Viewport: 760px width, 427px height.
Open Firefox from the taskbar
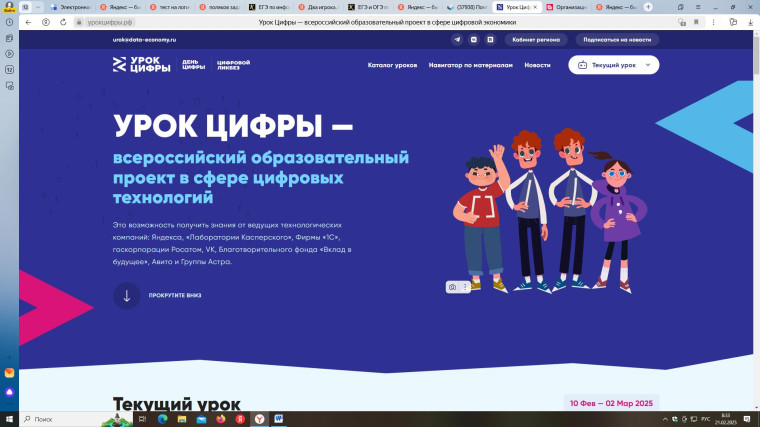coord(221,419)
